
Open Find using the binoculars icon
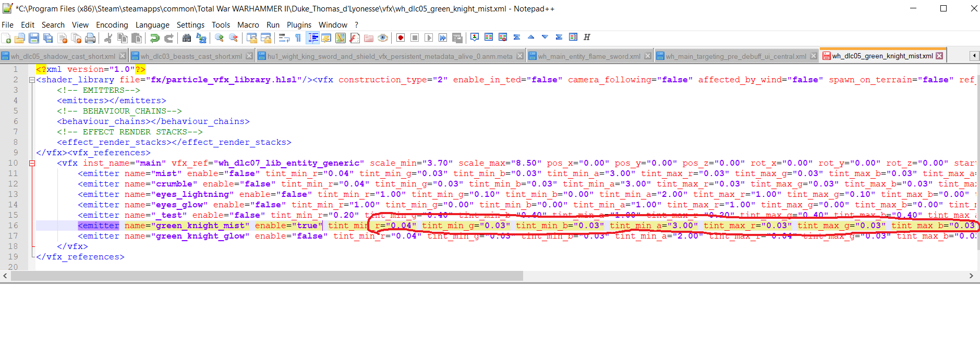coord(187,38)
